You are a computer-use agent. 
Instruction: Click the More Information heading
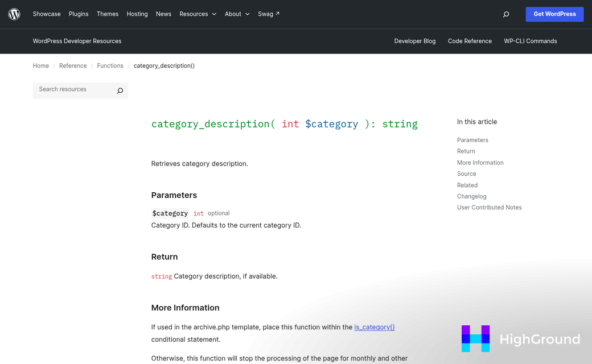point(186,308)
